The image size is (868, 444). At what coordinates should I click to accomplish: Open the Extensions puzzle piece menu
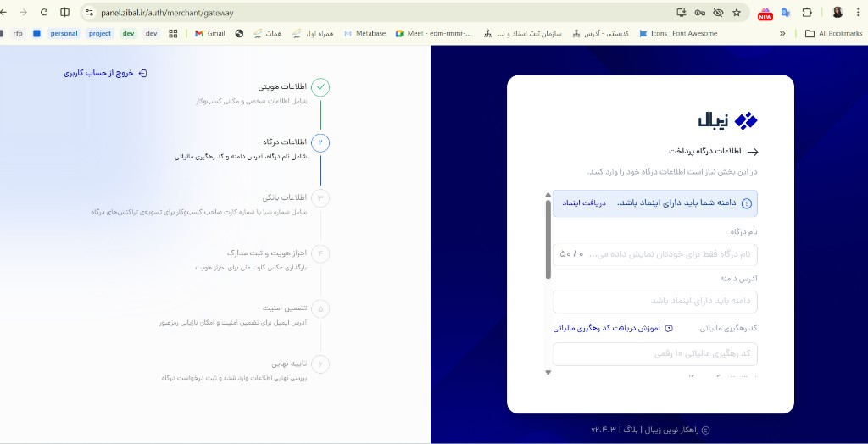click(x=807, y=12)
